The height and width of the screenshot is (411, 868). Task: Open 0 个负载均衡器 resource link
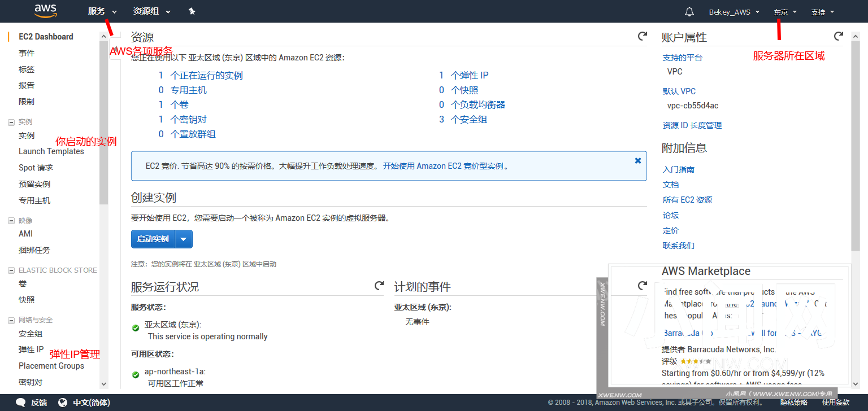[472, 104]
